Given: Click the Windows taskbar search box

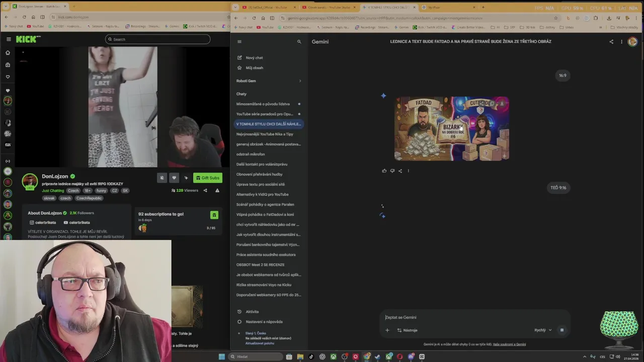Looking at the screenshot, I should point(255,356).
